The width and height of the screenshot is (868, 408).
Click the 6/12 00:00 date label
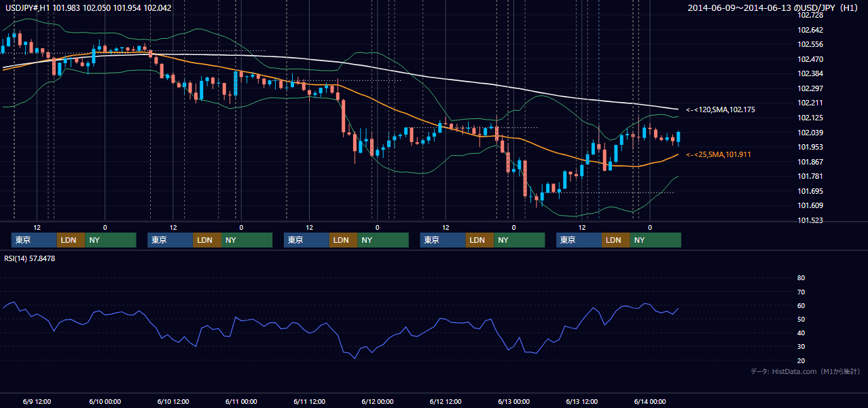378,401
